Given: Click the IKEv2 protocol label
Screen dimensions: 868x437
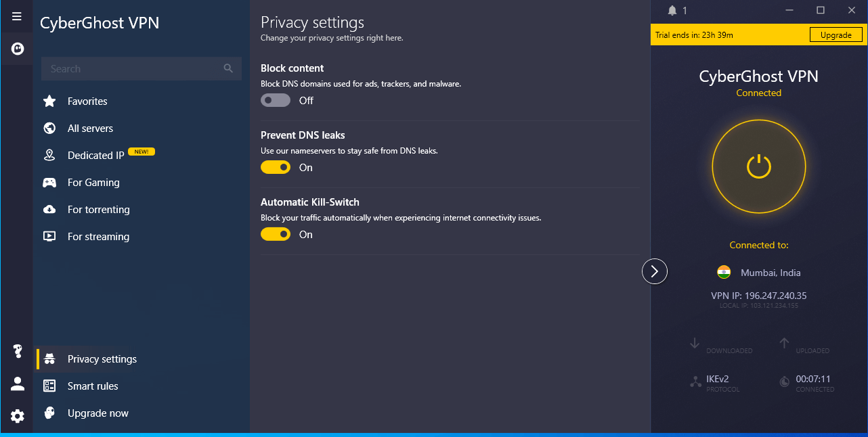Looking at the screenshot, I should 717,379.
